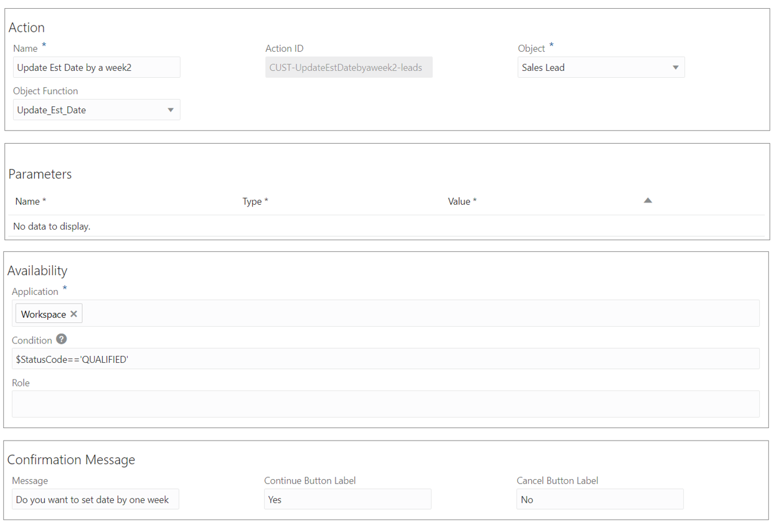This screenshot has width=774, height=532.
Task: Click the action Name input field
Action: (x=97, y=68)
